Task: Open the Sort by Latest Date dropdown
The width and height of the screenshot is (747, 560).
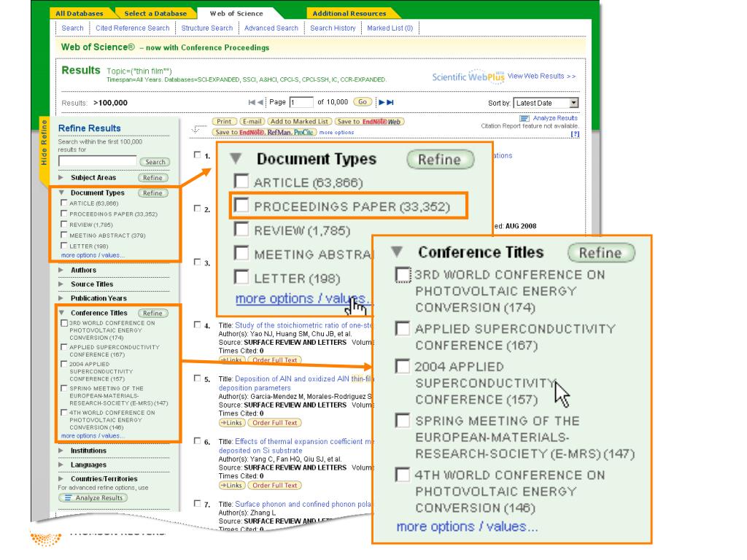Action: pos(546,103)
